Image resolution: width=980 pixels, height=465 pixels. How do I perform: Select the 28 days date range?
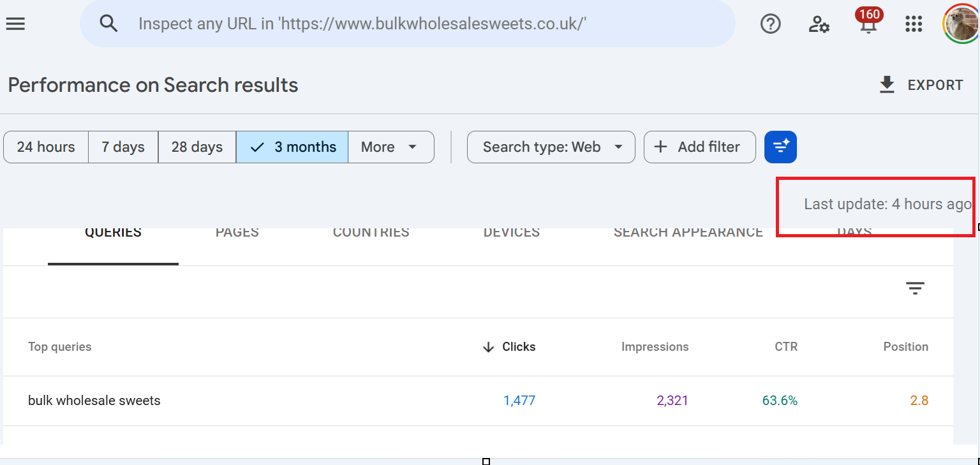pyautogui.click(x=197, y=147)
